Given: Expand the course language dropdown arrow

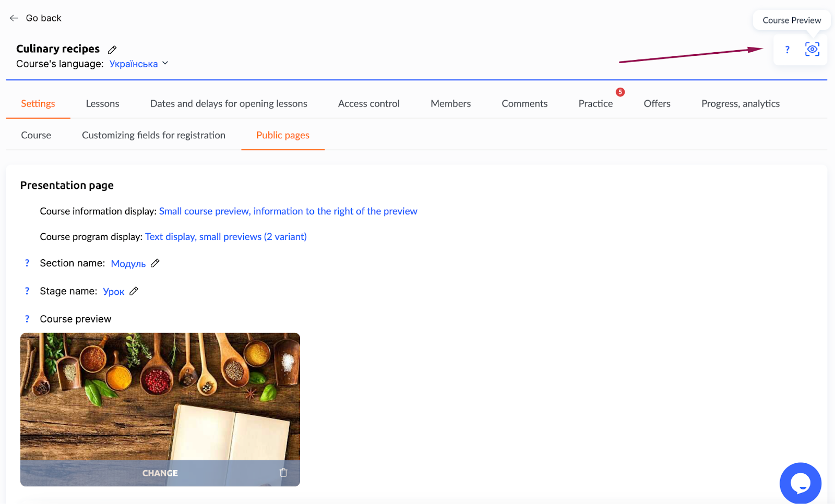Looking at the screenshot, I should 165,63.
